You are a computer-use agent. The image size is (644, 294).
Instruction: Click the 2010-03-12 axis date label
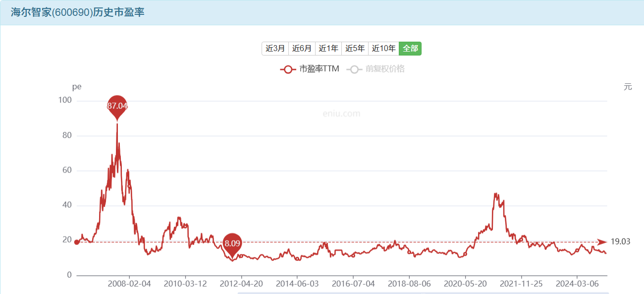pyautogui.click(x=185, y=284)
